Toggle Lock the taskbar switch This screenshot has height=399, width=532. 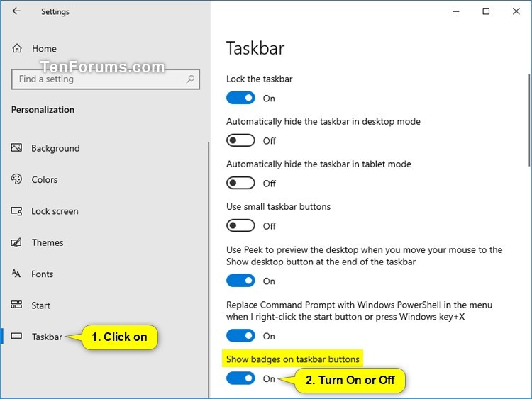click(x=240, y=98)
